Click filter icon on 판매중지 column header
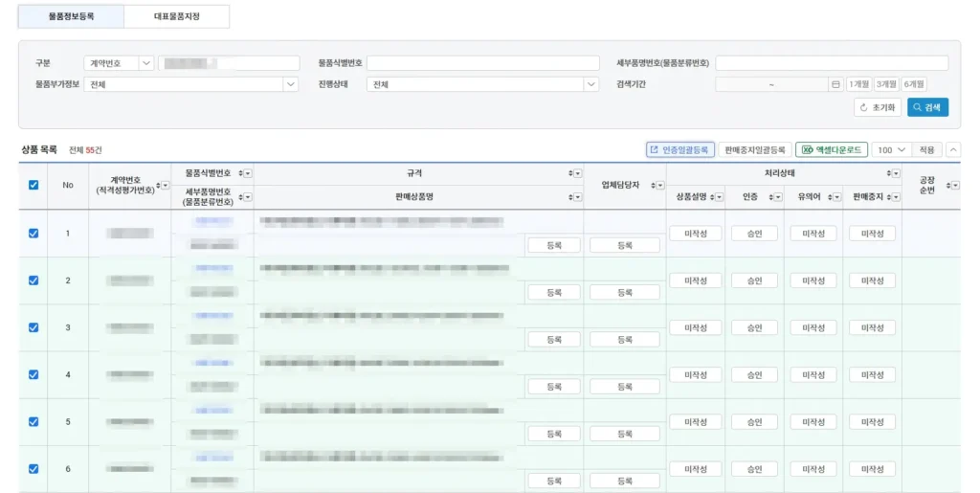The height and width of the screenshot is (493, 980). (895, 197)
